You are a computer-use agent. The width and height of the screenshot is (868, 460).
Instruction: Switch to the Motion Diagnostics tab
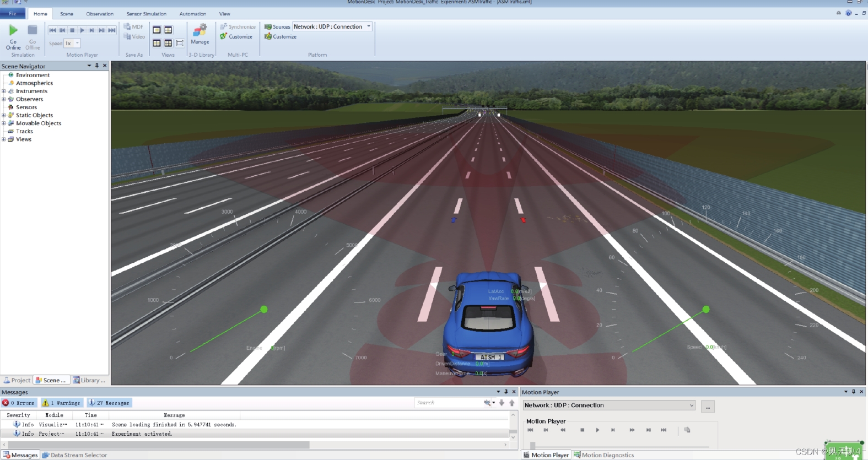604,455
